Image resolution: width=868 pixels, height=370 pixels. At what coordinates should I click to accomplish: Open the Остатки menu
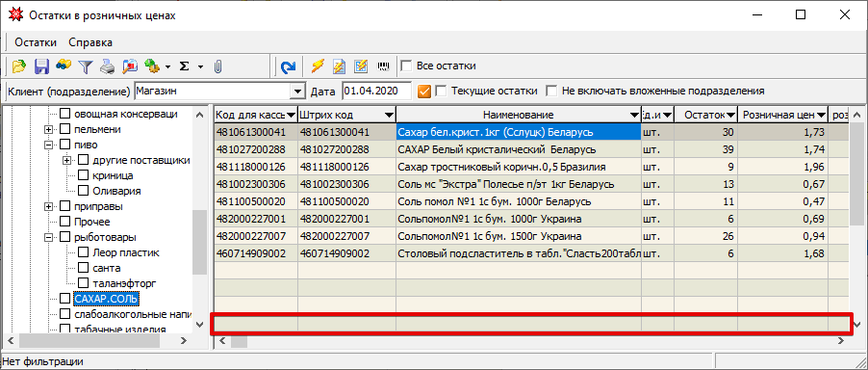click(36, 42)
